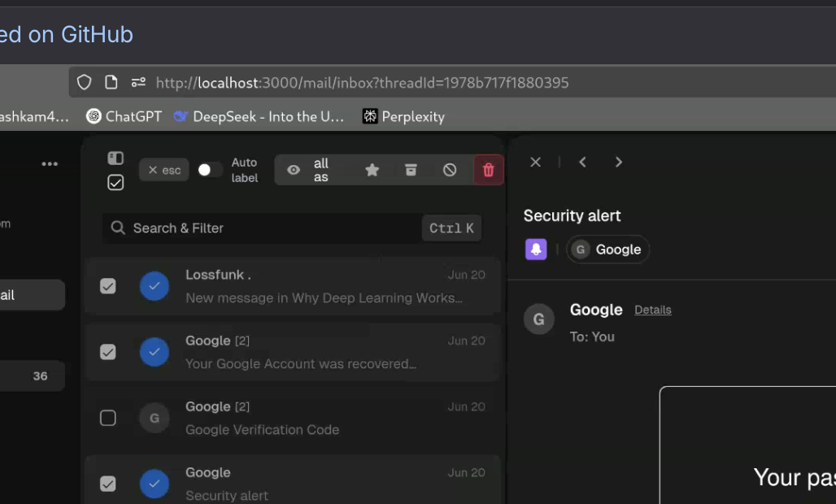The height and width of the screenshot is (504, 836).
Task: Click the eye mark-all-as-read icon
Action: tap(294, 170)
